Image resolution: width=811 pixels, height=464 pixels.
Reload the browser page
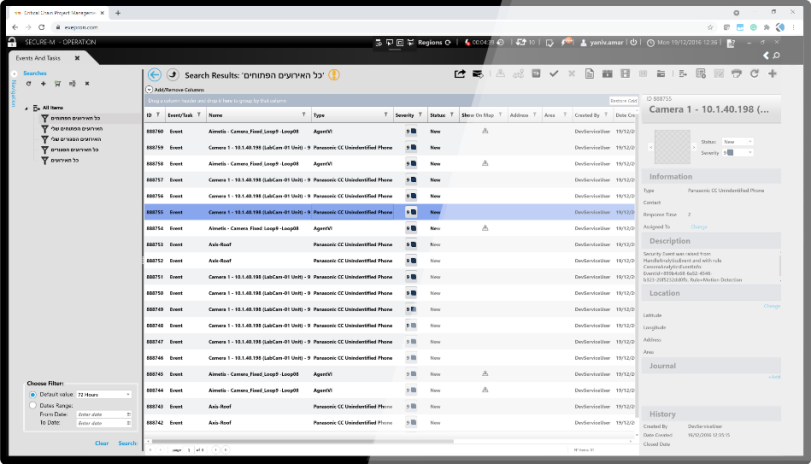click(x=41, y=27)
